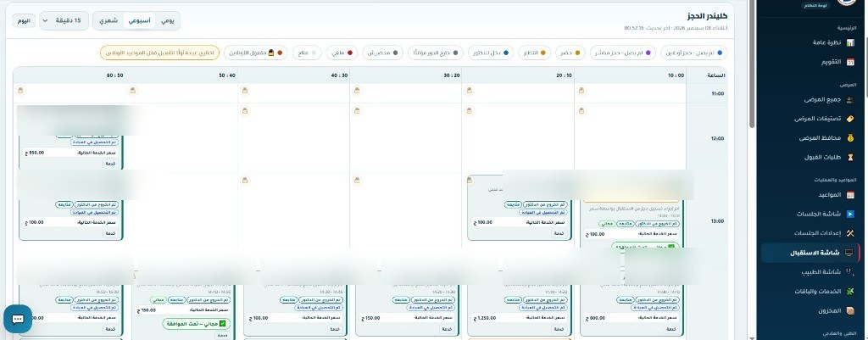Click the محضرش legend chip
The image size is (868, 340).
coord(383,53)
